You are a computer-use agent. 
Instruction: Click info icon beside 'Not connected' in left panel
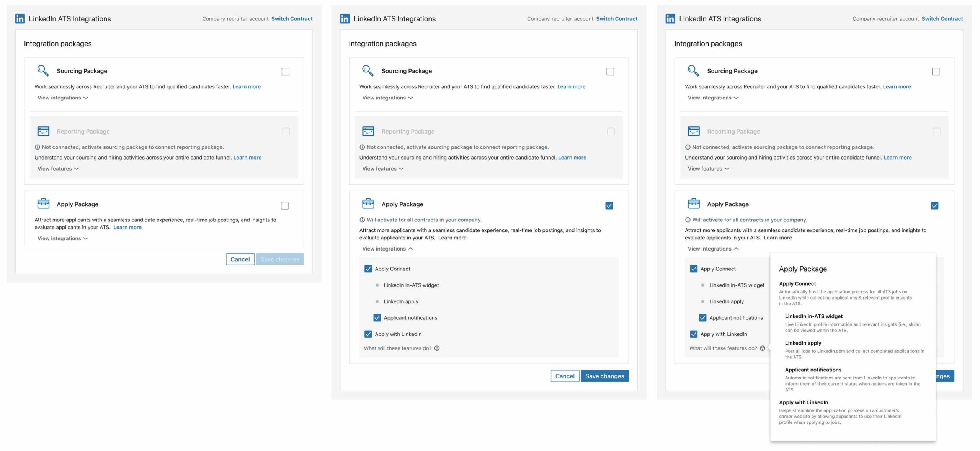point(38,147)
